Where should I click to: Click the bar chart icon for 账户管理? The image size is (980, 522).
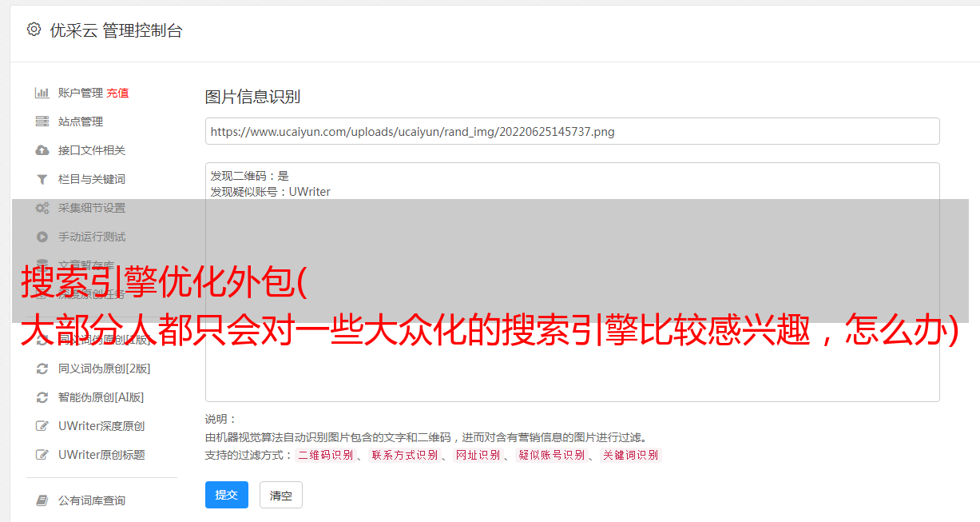[x=42, y=93]
